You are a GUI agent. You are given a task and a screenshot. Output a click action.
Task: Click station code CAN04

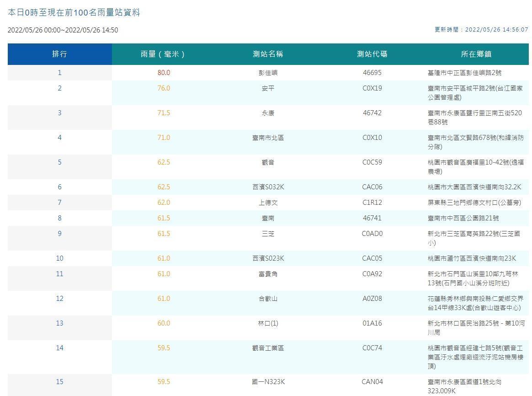[372, 382]
